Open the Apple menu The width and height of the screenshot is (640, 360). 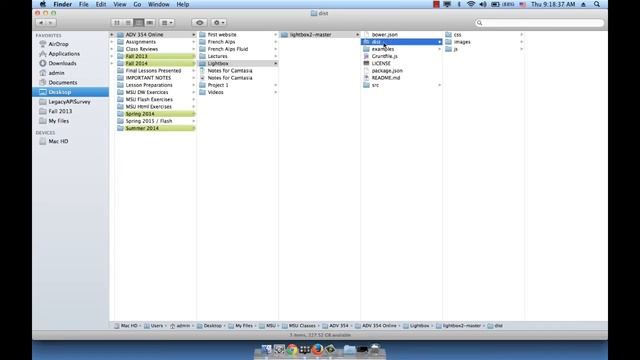[42, 4]
